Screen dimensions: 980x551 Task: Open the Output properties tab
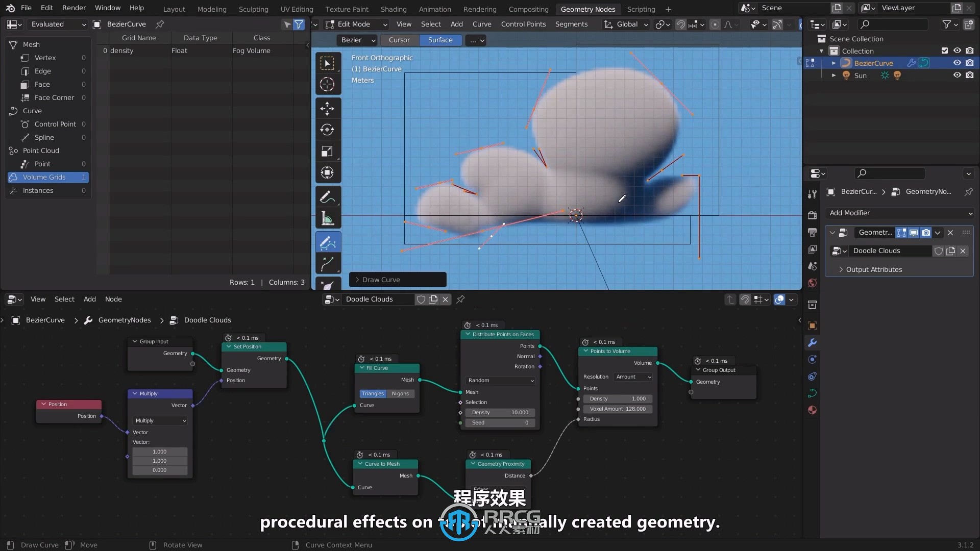tap(812, 232)
